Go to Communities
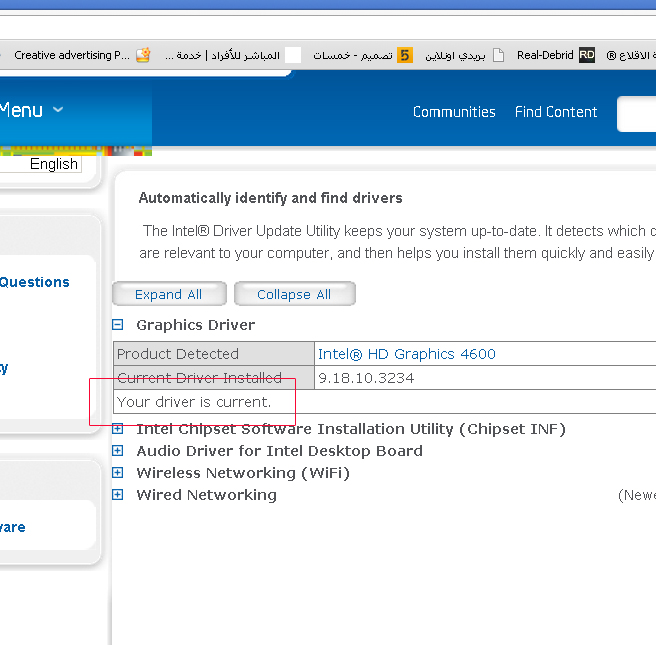The image size is (656, 645). pyautogui.click(x=454, y=112)
